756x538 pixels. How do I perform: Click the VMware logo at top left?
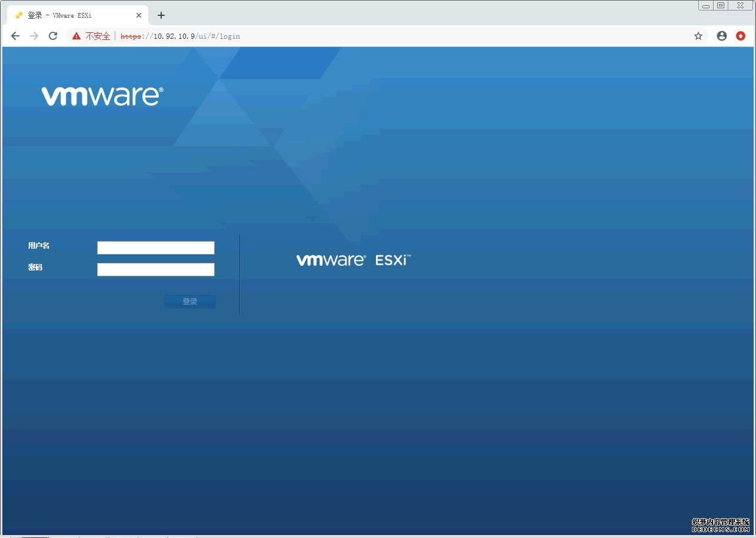coord(101,94)
